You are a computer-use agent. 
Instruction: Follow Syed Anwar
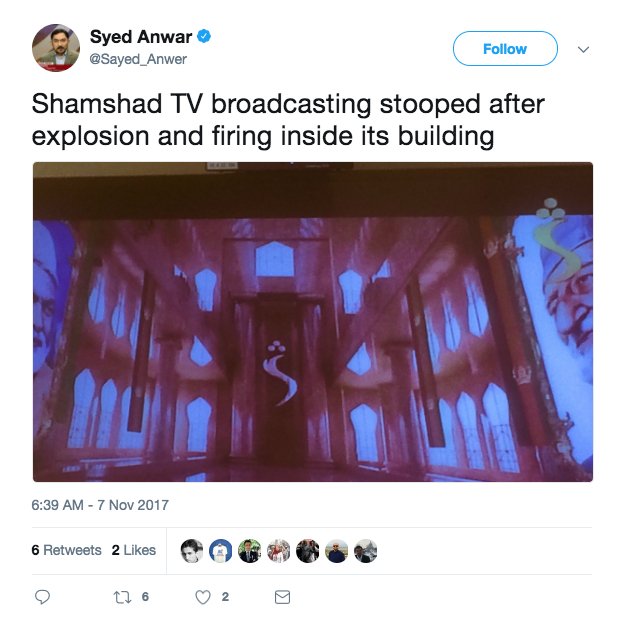point(505,48)
